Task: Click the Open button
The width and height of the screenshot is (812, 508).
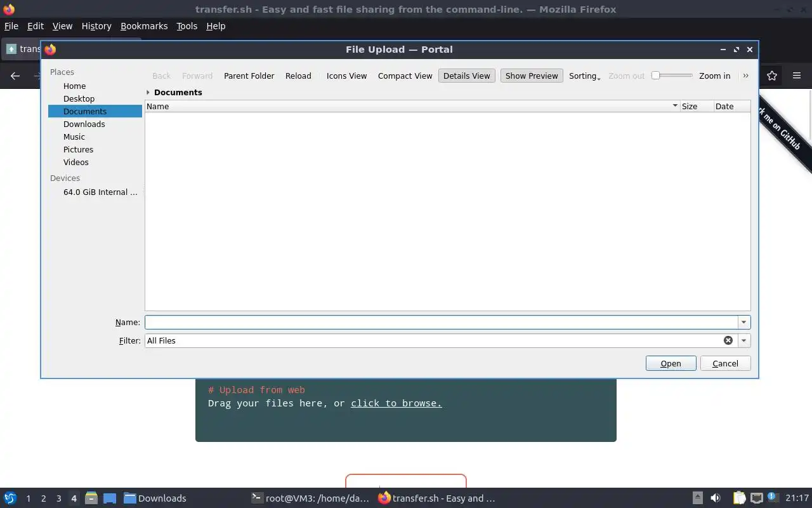Action: 671,363
